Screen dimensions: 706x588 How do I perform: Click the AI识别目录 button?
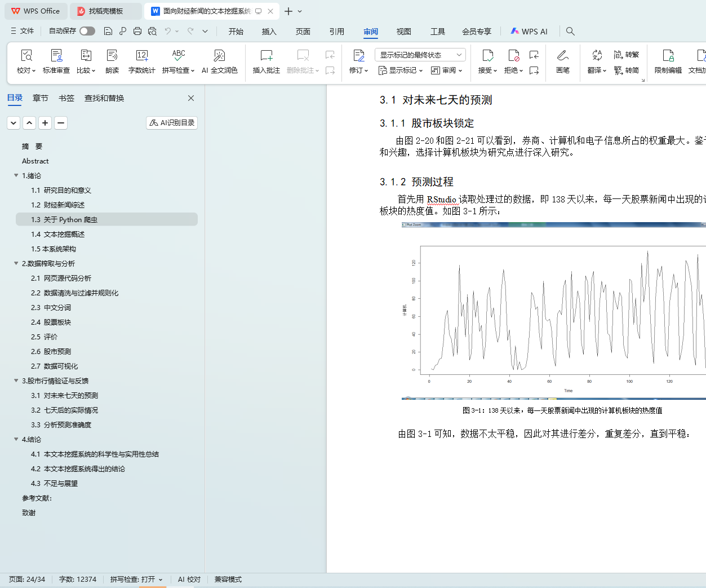coord(172,123)
